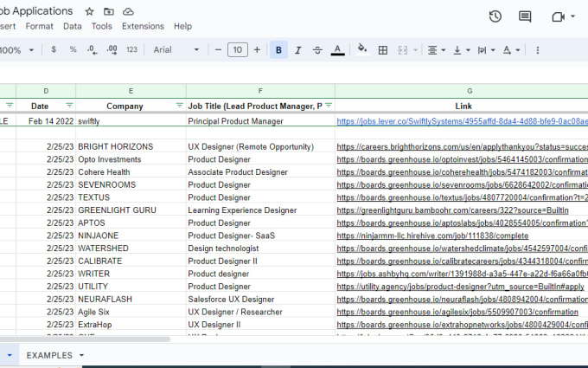The image size is (588, 368).
Task: Toggle bold formatting
Action: 278,50
